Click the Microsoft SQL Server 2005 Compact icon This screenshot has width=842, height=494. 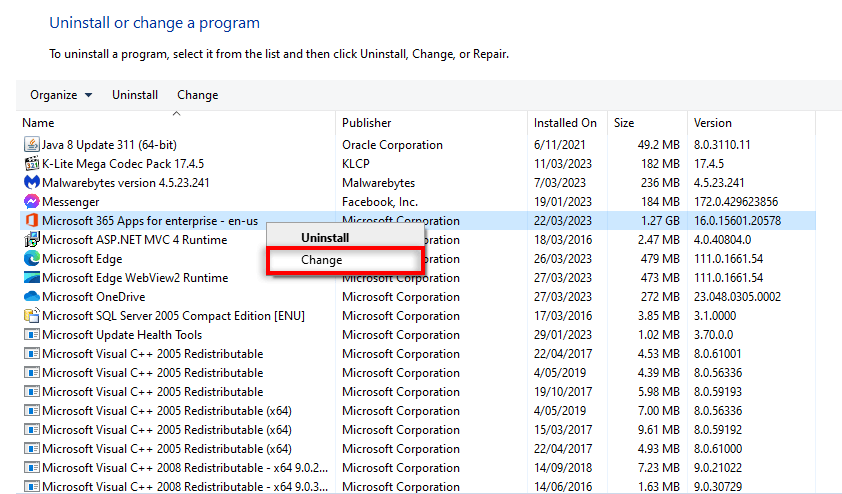click(x=31, y=316)
